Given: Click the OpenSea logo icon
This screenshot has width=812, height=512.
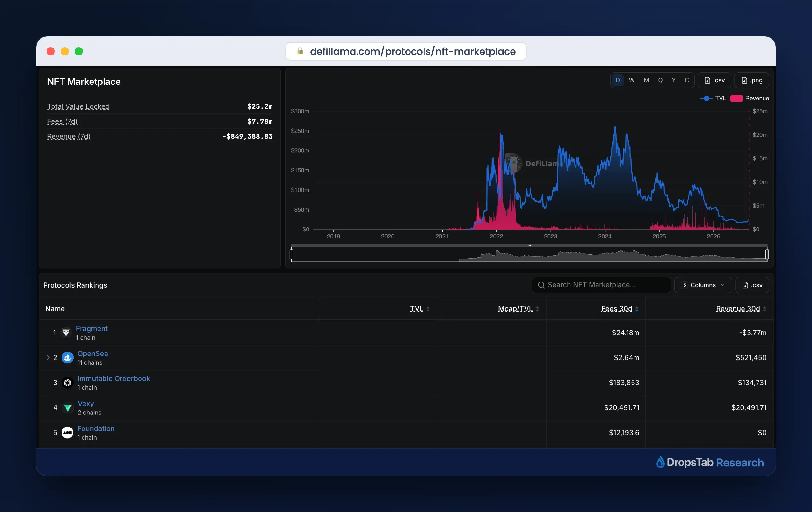Looking at the screenshot, I should coord(68,357).
